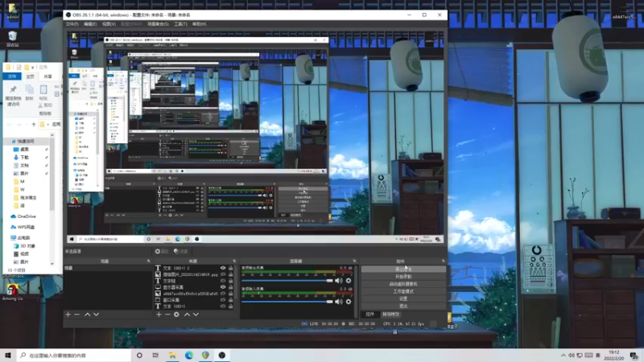Open the Filters button above sources
This screenshot has height=362, width=644.
click(180, 251)
